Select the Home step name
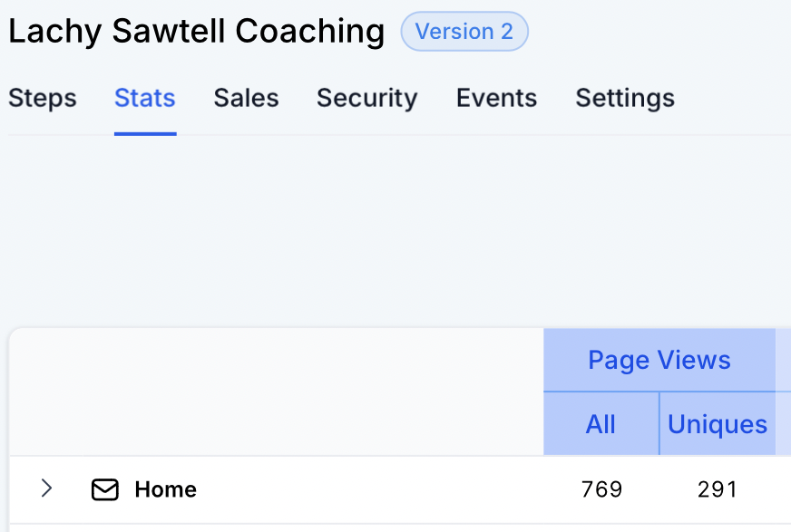This screenshot has height=532, width=791. point(166,490)
